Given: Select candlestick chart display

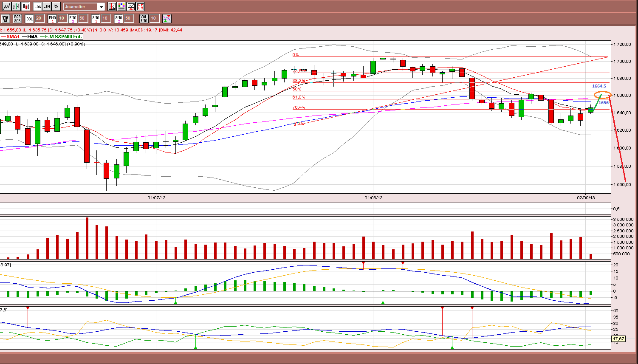Looking at the screenshot, I should coord(26,6).
